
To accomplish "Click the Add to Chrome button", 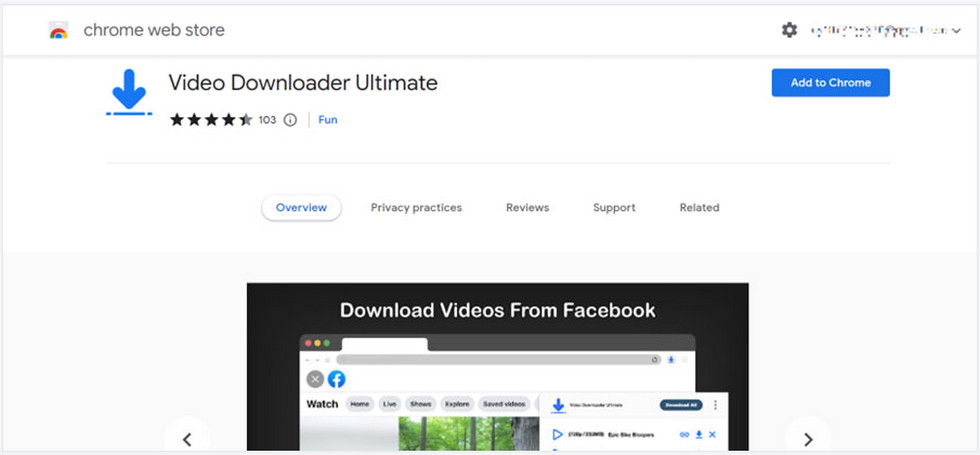I will pos(831,82).
